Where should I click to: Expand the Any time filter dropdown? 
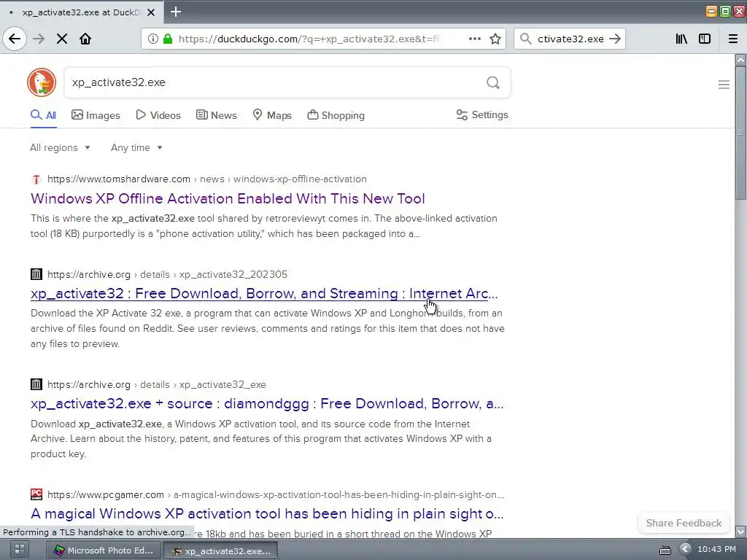(136, 147)
